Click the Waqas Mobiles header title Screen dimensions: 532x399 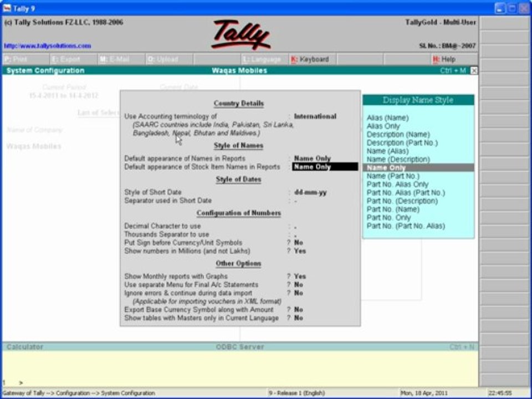point(239,70)
